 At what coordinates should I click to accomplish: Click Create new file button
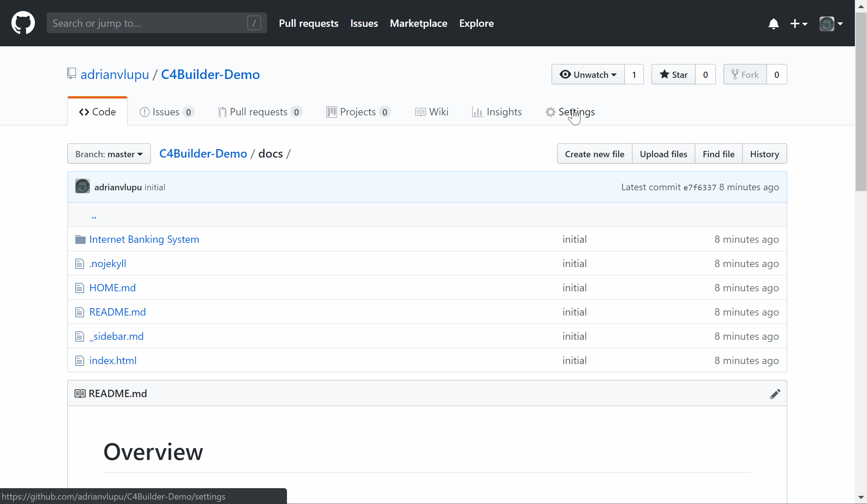(594, 154)
